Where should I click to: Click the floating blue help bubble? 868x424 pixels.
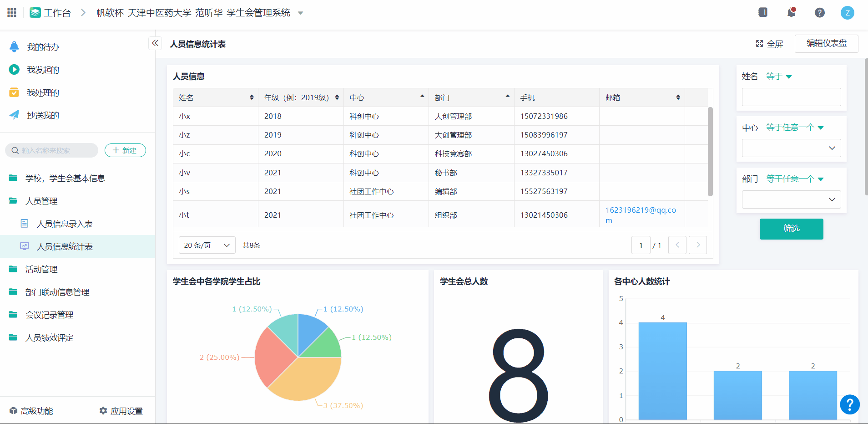point(849,404)
